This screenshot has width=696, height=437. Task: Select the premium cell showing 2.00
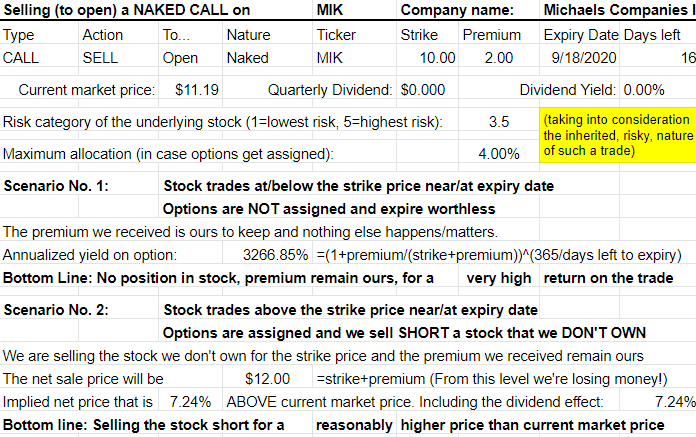coord(499,58)
